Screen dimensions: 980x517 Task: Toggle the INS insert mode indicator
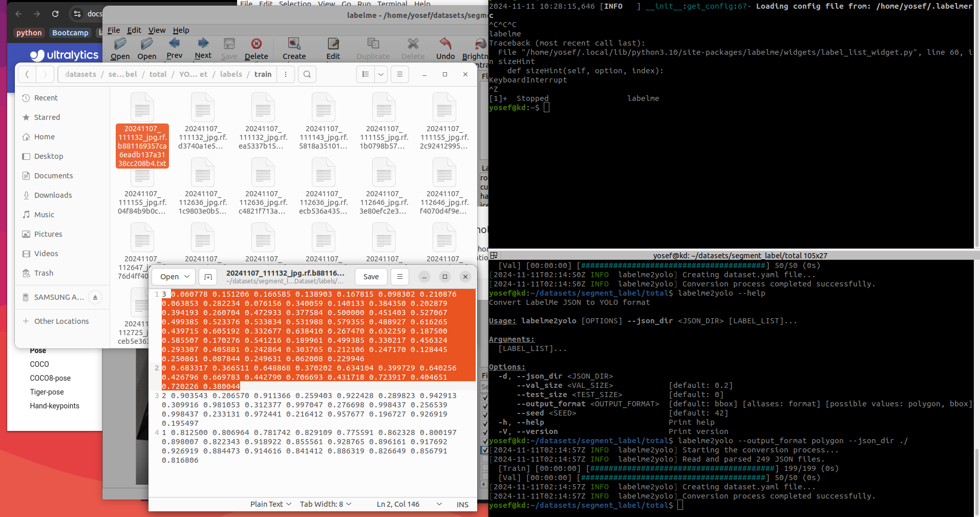pyautogui.click(x=462, y=504)
